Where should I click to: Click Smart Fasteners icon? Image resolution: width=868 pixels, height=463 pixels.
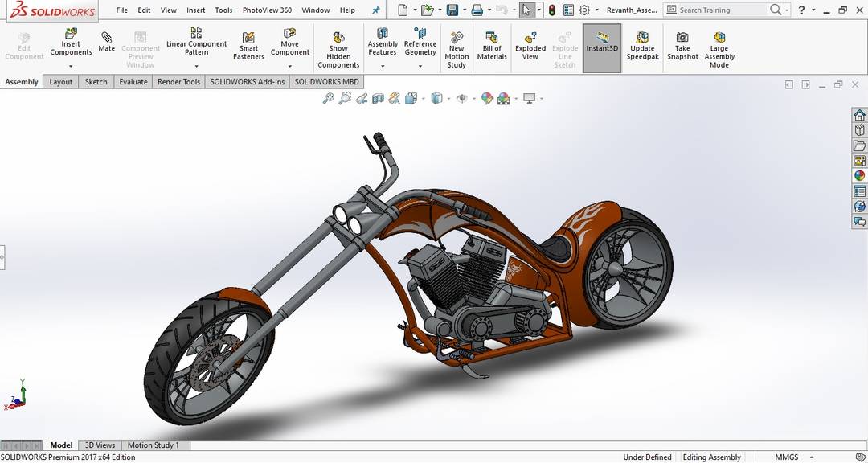248,37
